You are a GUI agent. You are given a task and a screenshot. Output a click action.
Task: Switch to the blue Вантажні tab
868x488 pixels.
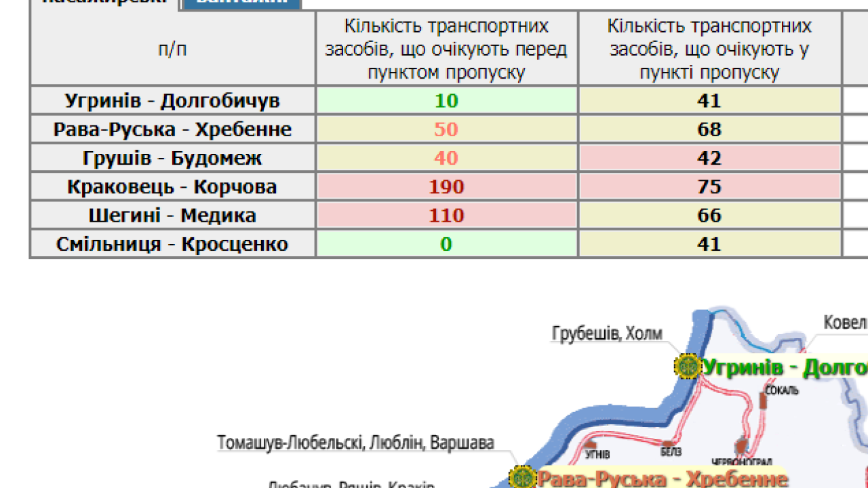click(x=241, y=3)
